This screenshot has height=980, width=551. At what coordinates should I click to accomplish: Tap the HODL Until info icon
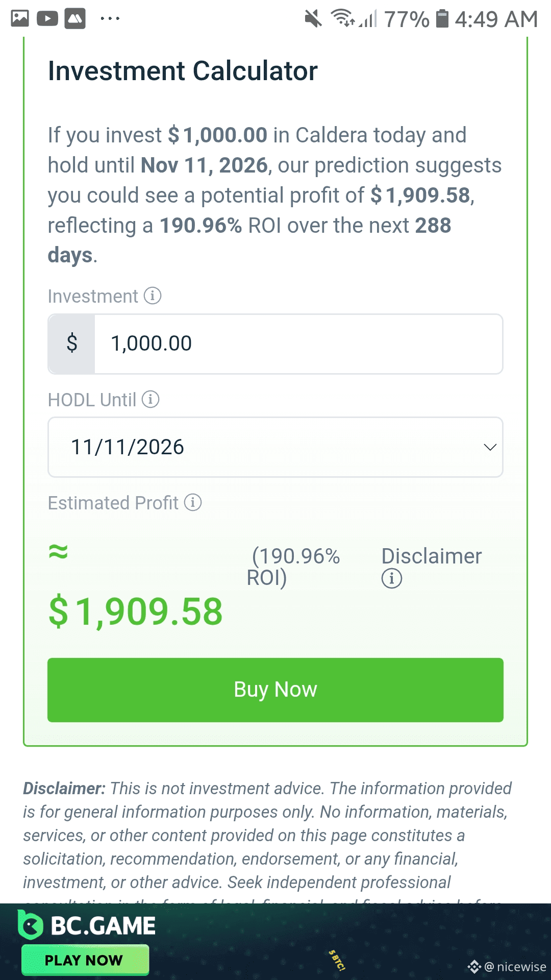tap(151, 399)
